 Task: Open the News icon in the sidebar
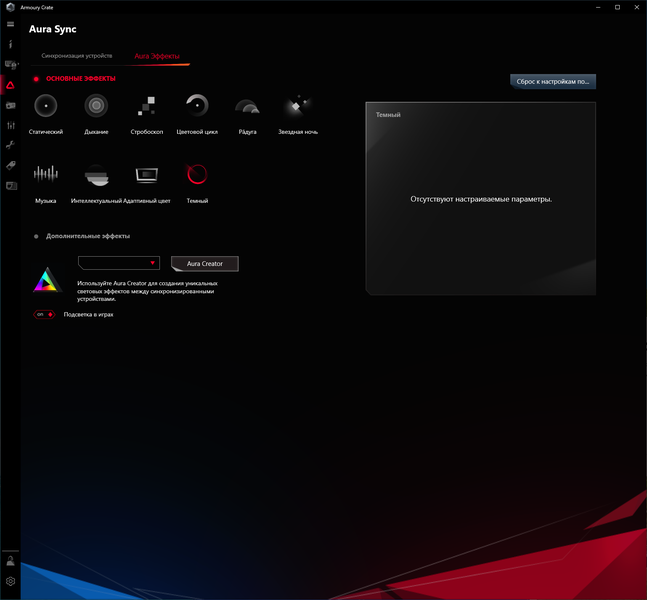(11, 186)
